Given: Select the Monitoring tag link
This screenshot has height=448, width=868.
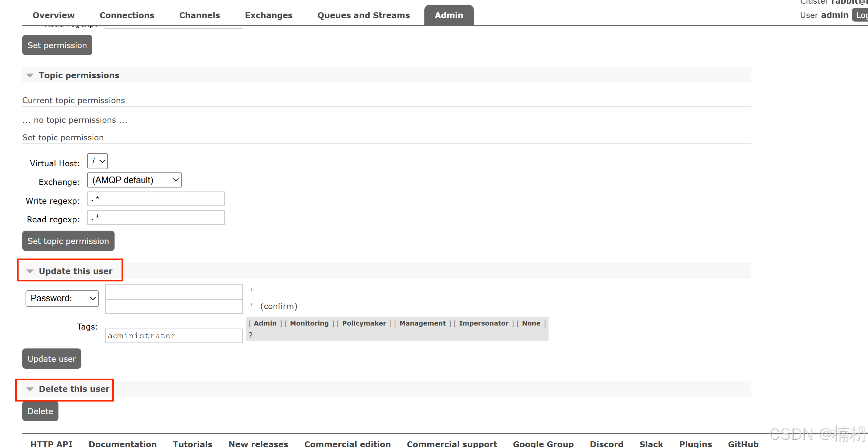Looking at the screenshot, I should 309,323.
